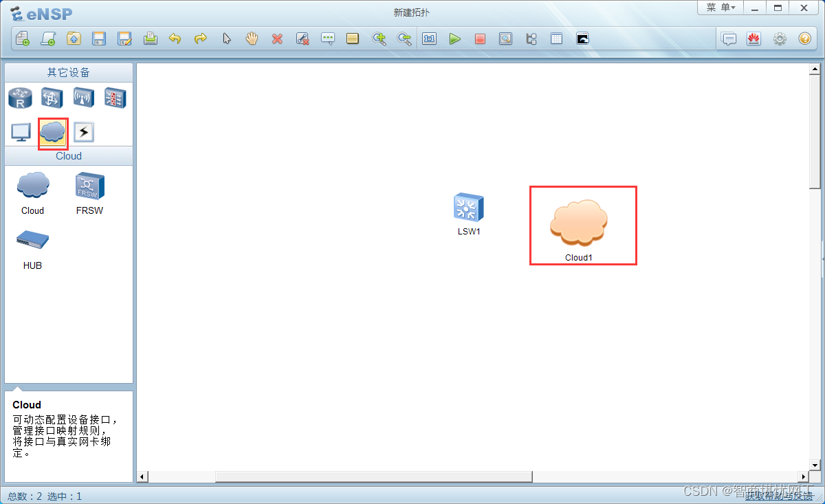The height and width of the screenshot is (504, 825).
Task: Pick the FRSW device from the list
Action: pos(89,194)
